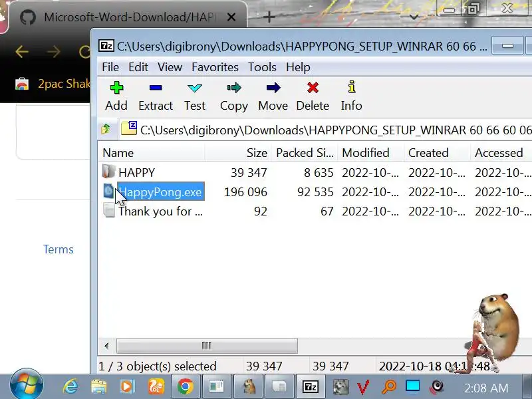
Task: Follow the Terms link in Chrome
Action: [59, 249]
